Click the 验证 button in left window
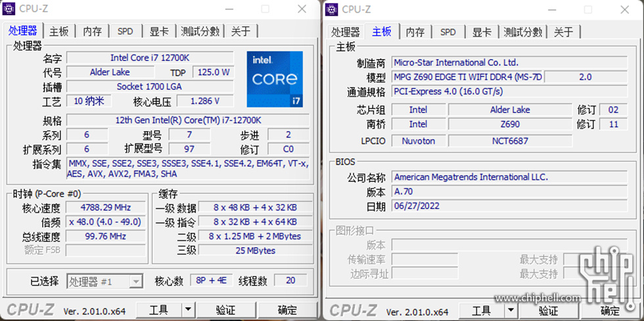Screen dimensions: 644x321 tap(226, 310)
